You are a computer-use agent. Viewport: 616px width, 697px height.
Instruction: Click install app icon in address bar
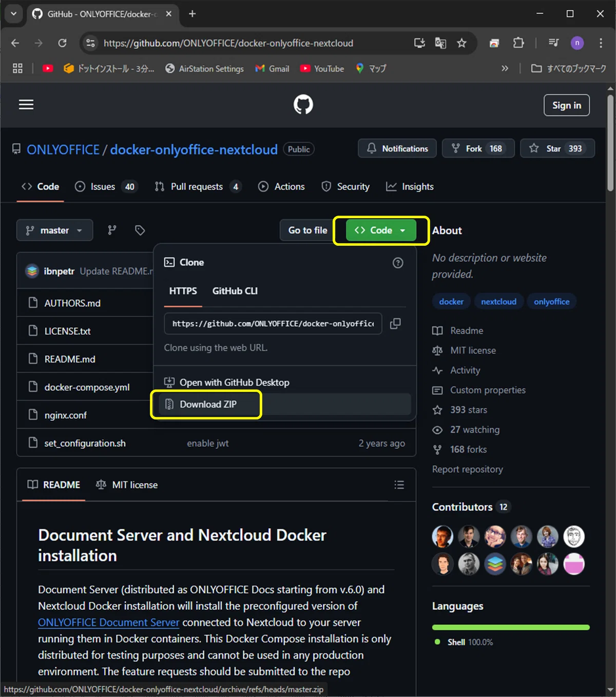tap(419, 43)
